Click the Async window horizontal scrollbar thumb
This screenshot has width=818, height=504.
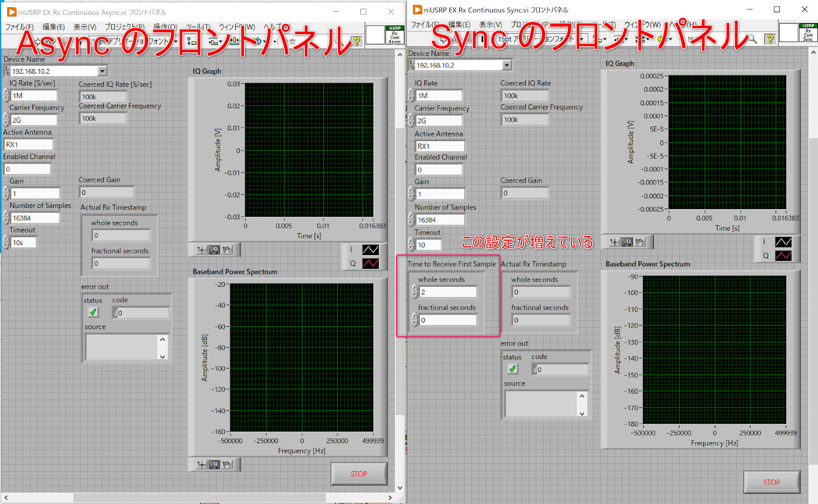[199, 497]
